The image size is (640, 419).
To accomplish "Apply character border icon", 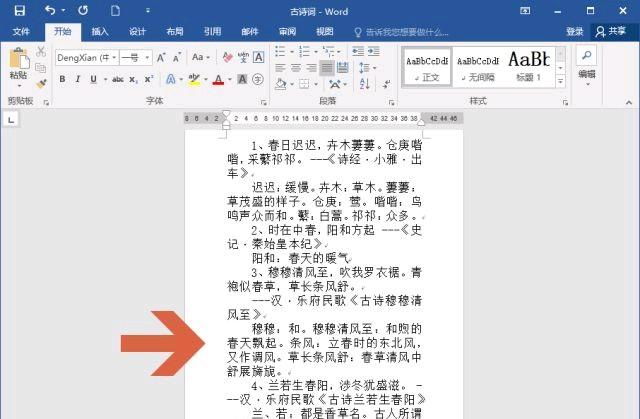I will coord(258,57).
